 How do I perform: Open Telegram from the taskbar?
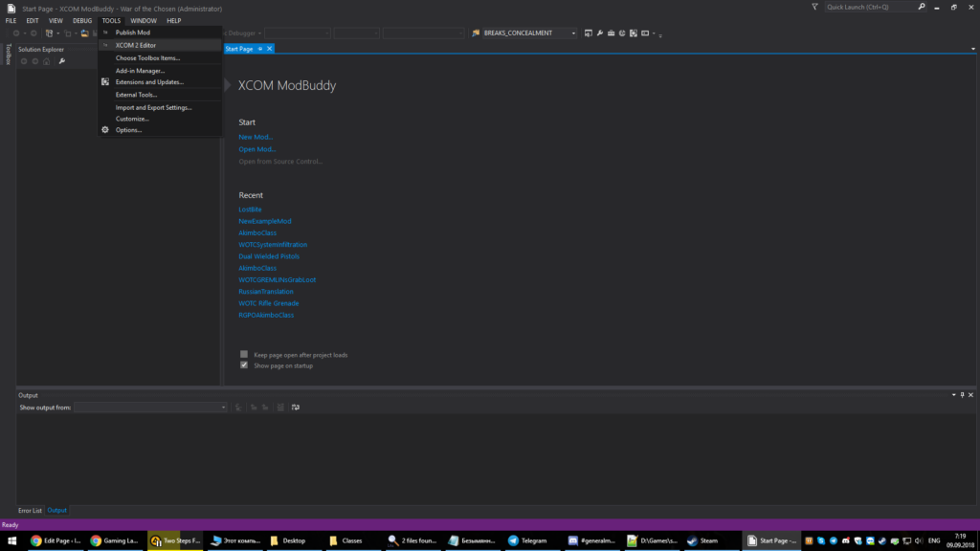[527, 540]
